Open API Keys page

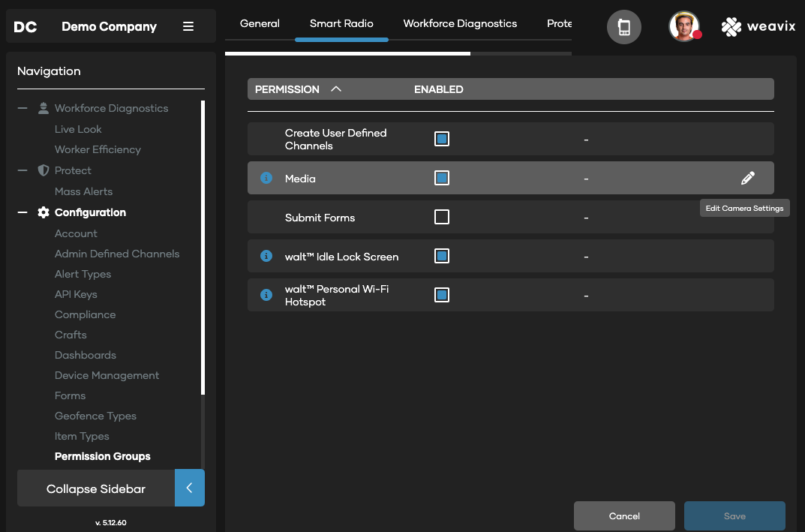[76, 294]
